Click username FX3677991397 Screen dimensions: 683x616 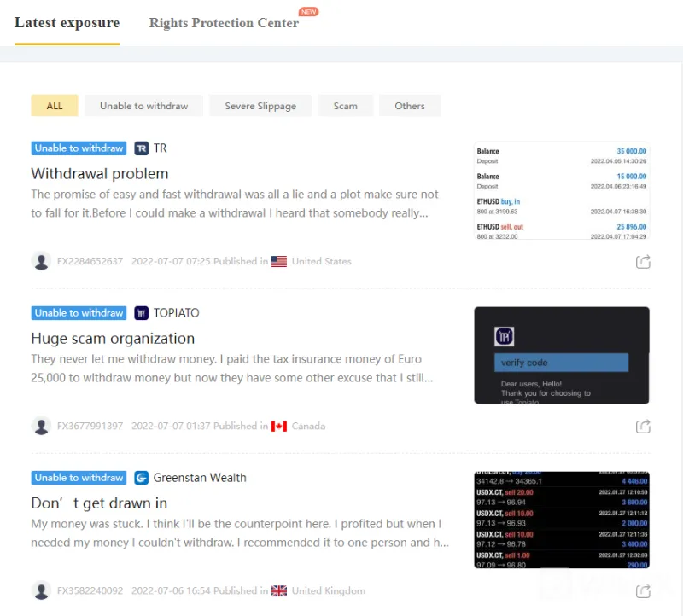pyautogui.click(x=90, y=426)
